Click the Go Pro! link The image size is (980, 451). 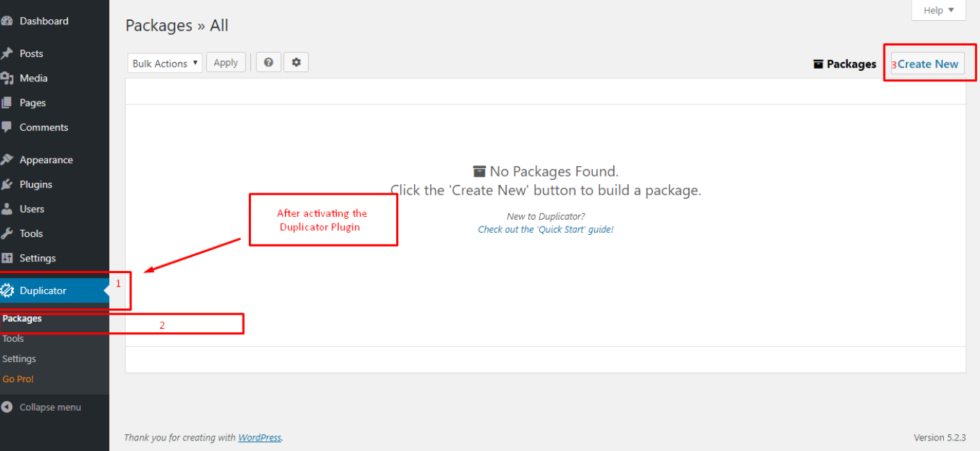[x=18, y=379]
